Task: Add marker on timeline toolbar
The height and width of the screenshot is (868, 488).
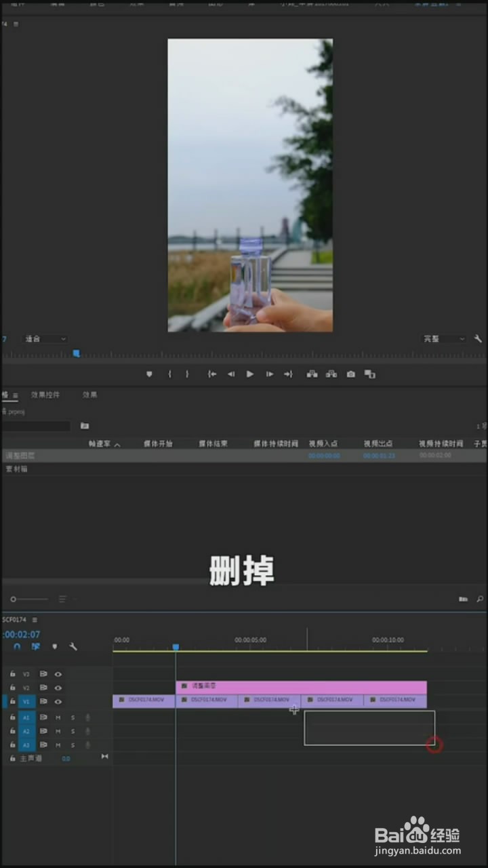Action: (55, 647)
